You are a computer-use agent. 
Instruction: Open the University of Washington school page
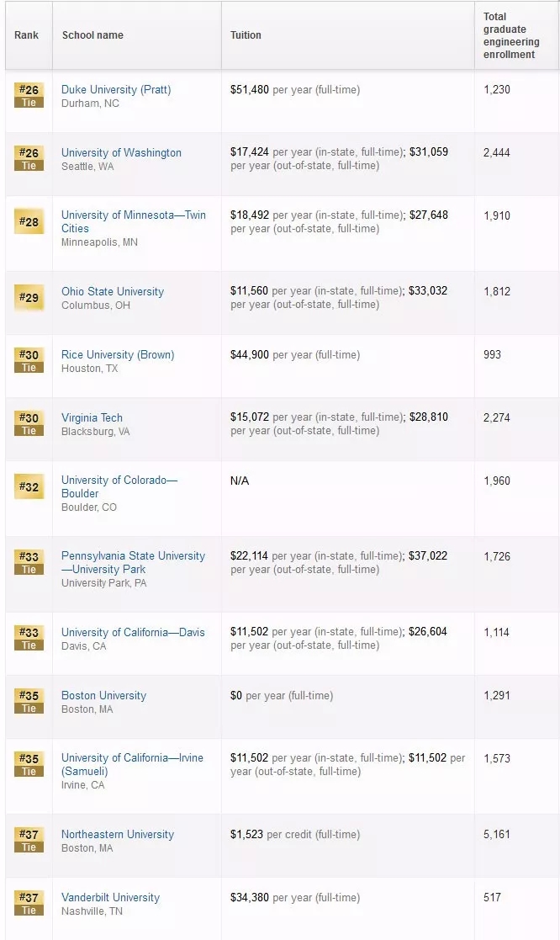coord(121,153)
